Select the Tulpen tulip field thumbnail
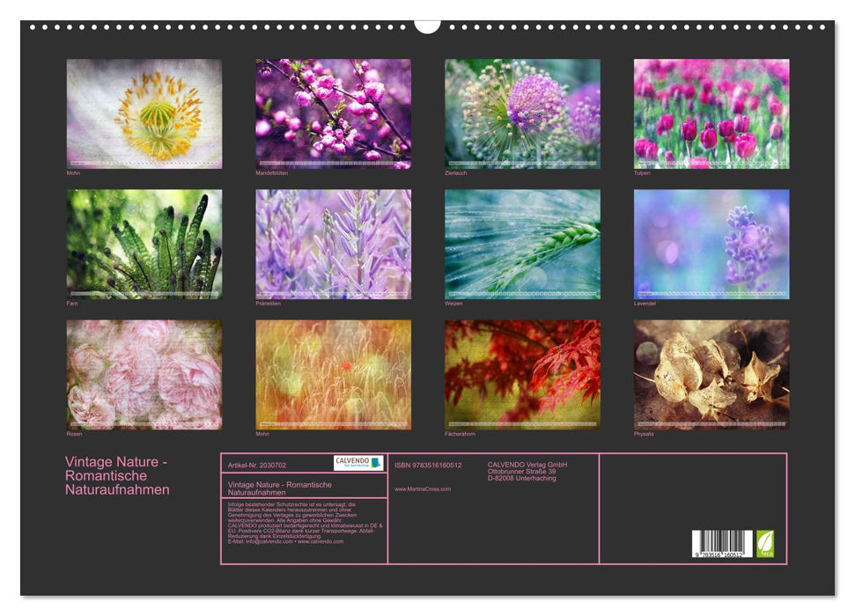Image resolution: width=855 pixels, height=616 pixels. coord(712,110)
